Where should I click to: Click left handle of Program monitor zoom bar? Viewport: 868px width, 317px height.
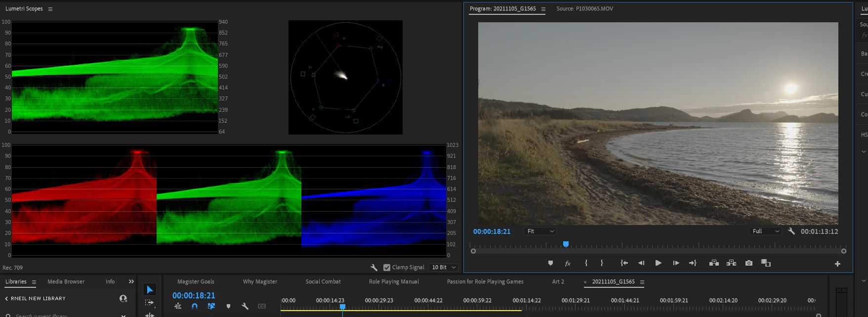(473, 251)
